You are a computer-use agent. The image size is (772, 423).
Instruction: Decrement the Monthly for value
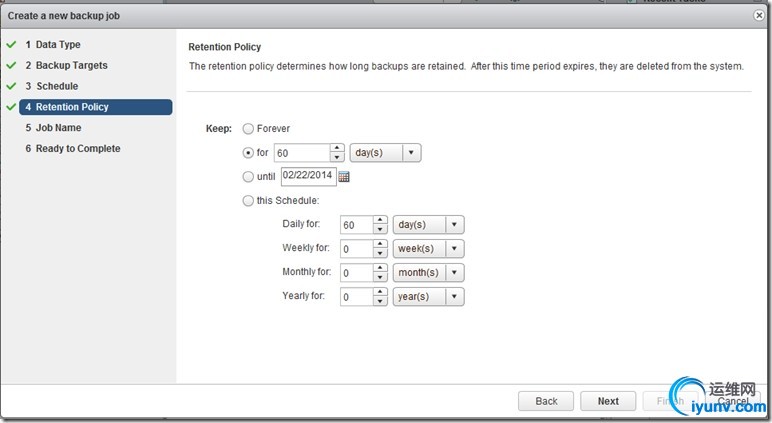tap(380, 277)
